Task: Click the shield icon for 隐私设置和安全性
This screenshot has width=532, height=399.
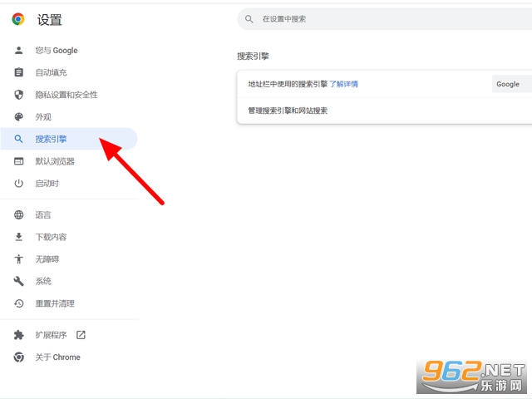Action: [x=19, y=95]
